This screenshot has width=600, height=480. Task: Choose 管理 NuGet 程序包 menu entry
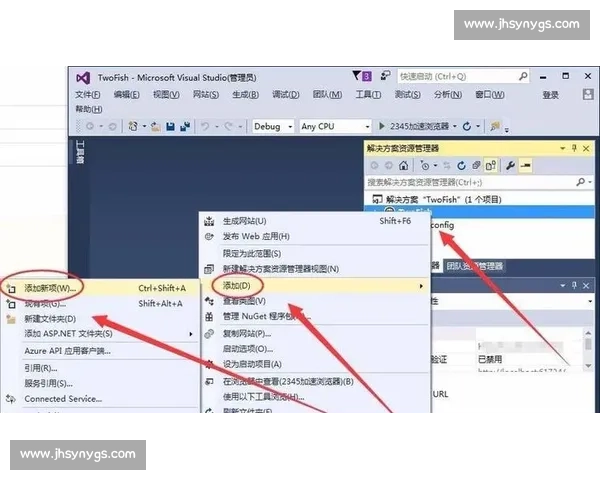pyautogui.click(x=316, y=317)
